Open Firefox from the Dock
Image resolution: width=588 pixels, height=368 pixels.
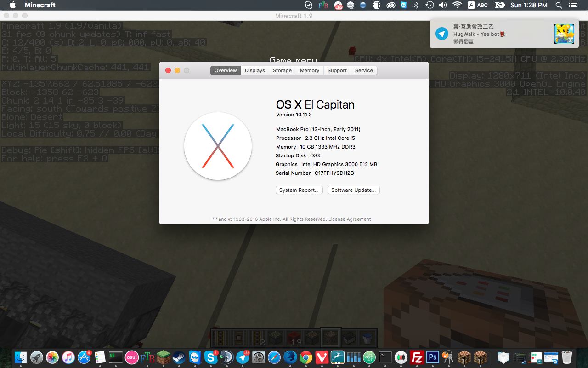290,357
